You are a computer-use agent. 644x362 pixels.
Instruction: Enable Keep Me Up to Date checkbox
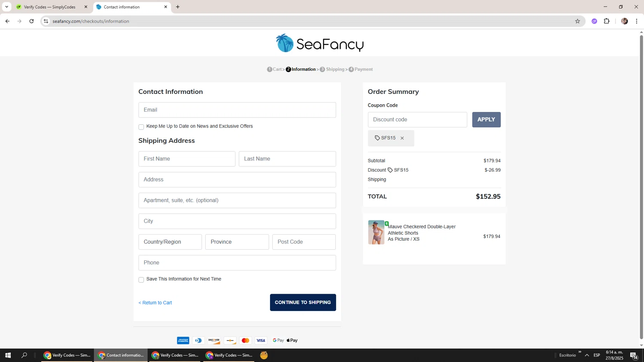click(141, 127)
